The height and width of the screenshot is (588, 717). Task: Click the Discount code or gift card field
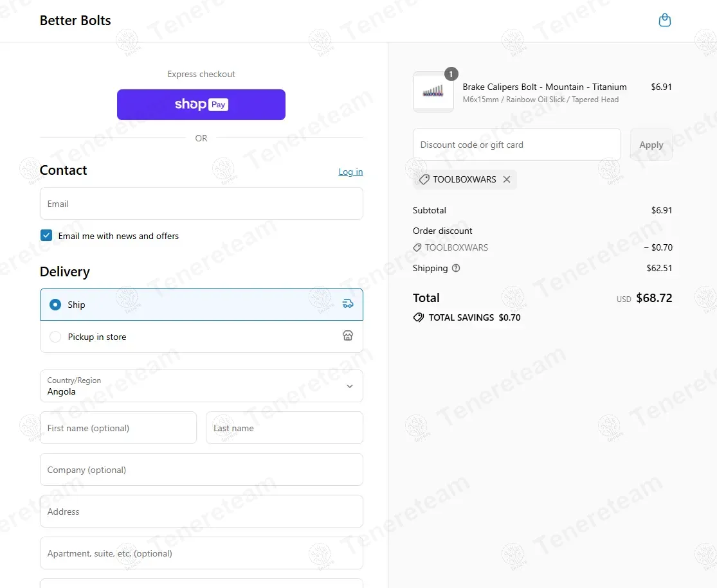[516, 145]
